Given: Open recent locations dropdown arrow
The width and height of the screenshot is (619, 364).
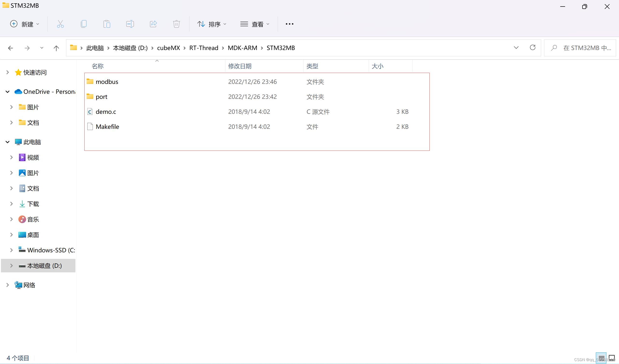Looking at the screenshot, I should tap(42, 48).
